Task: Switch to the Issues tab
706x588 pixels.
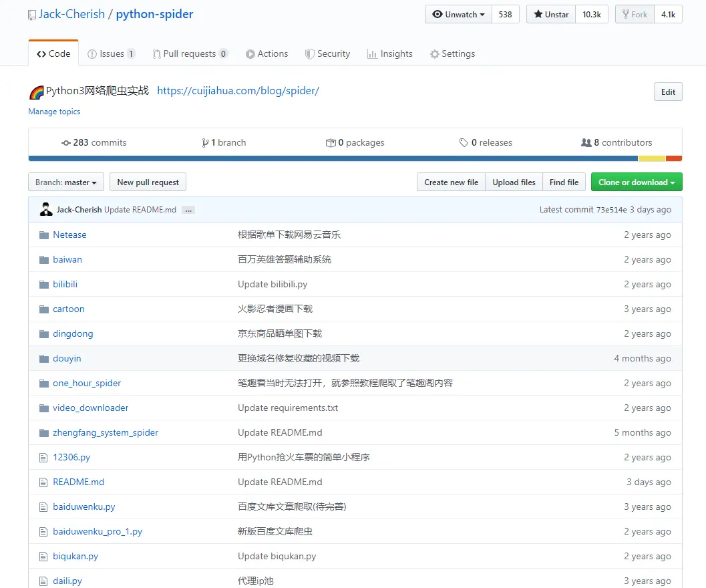Action: [x=111, y=54]
